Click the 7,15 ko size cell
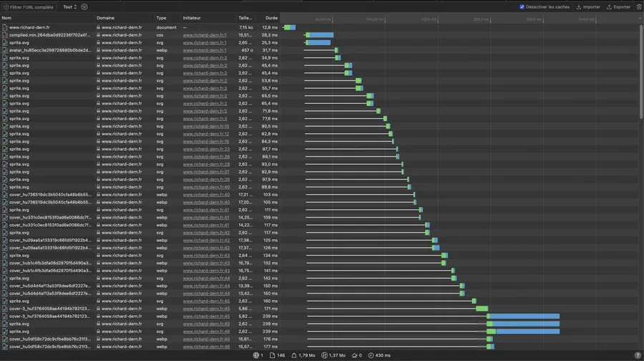The height and width of the screenshot is (361, 644). point(246,27)
